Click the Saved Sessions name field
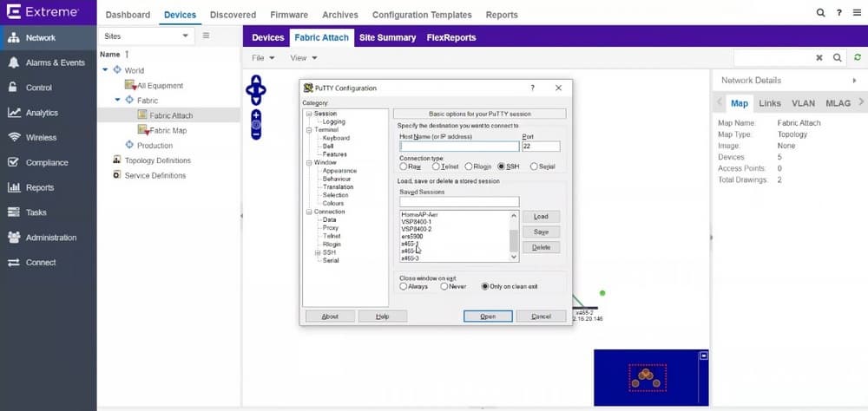Viewport: 868px width, 411px height. pos(459,202)
